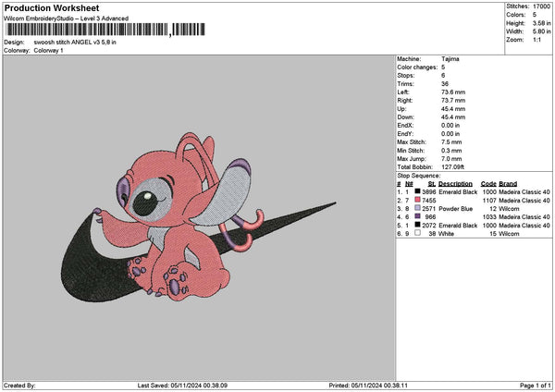The width and height of the screenshot is (555, 392).
Task: Click the code 1107 in stop row 2
Action: [x=489, y=201]
